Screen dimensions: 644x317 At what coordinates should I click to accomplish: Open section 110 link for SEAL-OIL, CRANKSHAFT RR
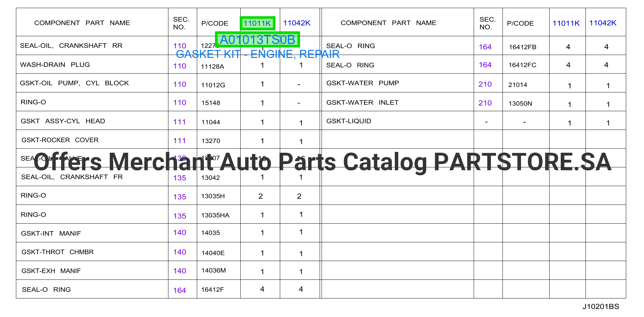pyautogui.click(x=180, y=46)
